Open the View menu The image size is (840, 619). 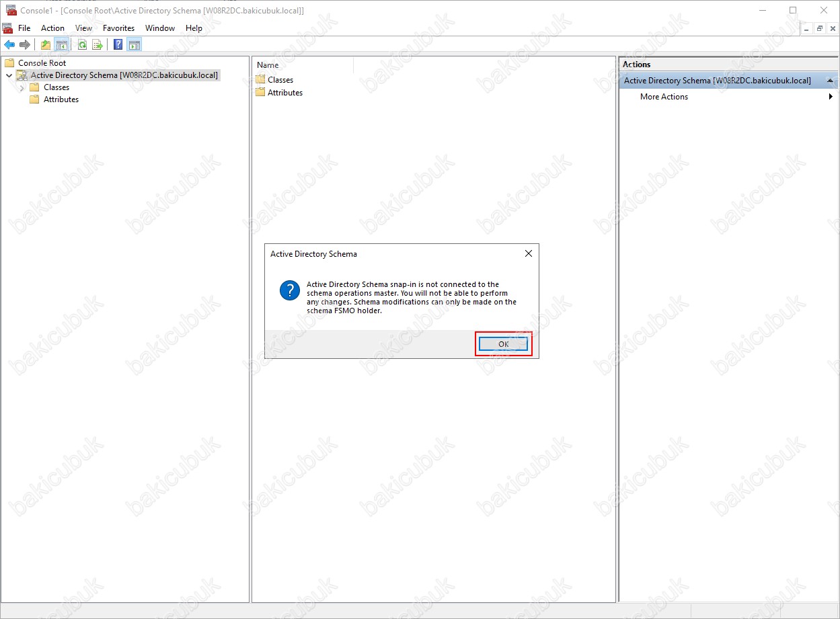pos(83,28)
